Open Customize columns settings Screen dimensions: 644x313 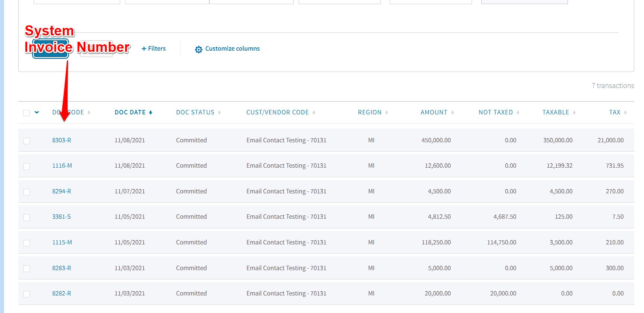pyautogui.click(x=232, y=49)
